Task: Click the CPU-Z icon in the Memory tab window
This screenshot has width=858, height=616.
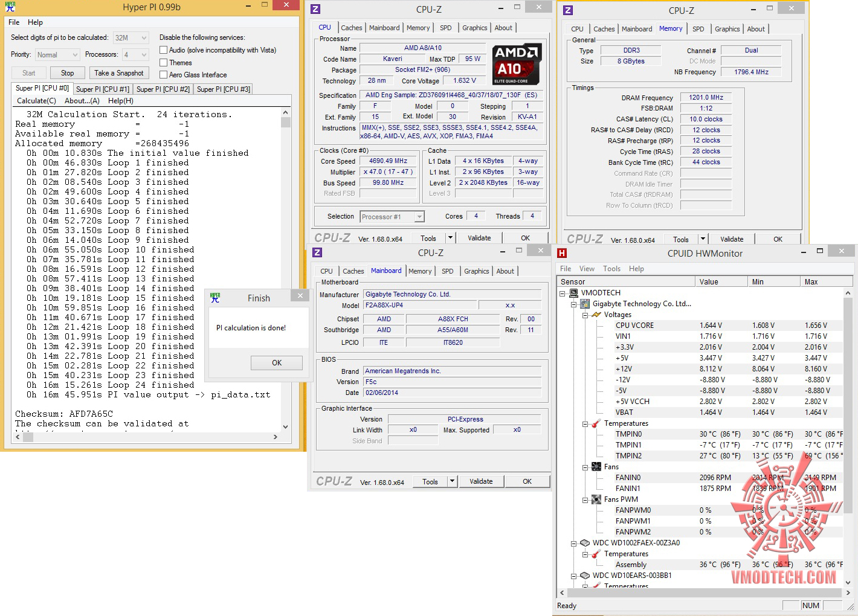Action: (x=568, y=10)
